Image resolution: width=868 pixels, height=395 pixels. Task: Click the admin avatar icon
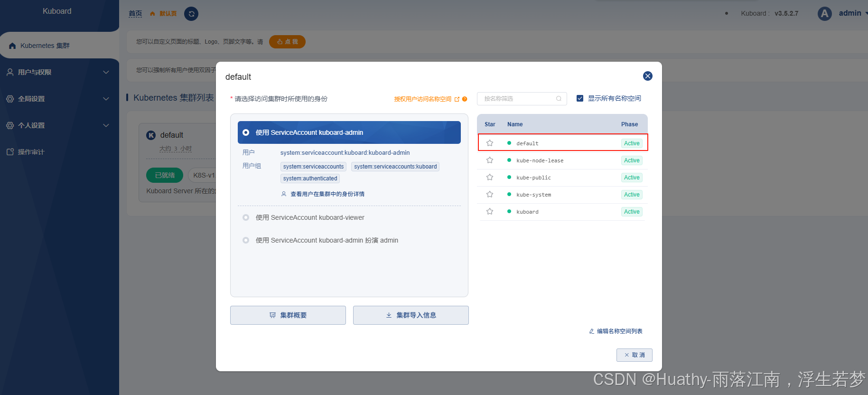825,13
